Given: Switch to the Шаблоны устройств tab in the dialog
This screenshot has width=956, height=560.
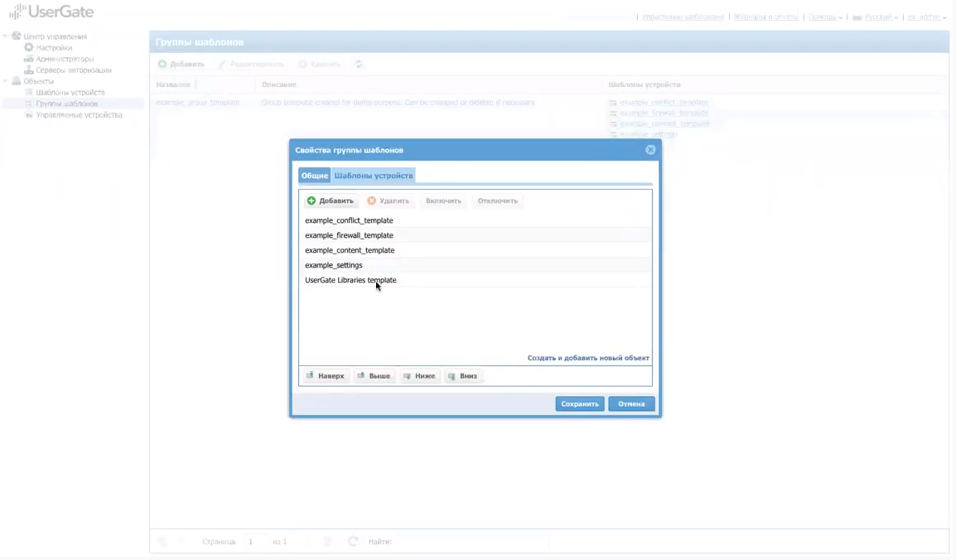Looking at the screenshot, I should pos(373,176).
